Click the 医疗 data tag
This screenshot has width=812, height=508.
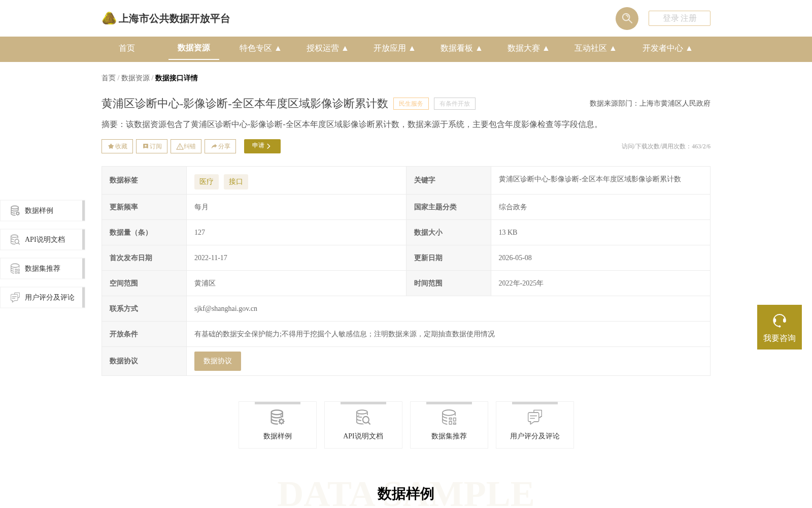pyautogui.click(x=207, y=182)
